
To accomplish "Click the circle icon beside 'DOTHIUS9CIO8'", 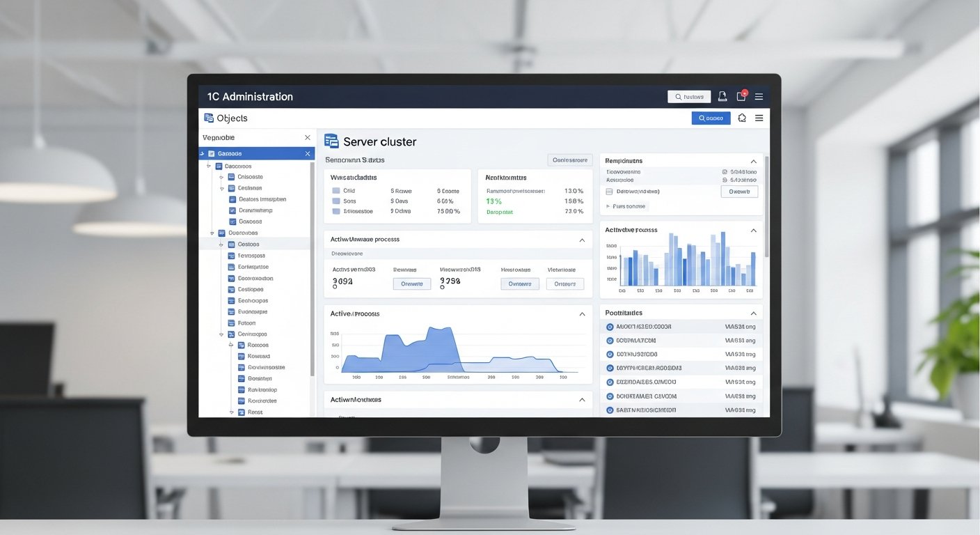I will tap(610, 355).
